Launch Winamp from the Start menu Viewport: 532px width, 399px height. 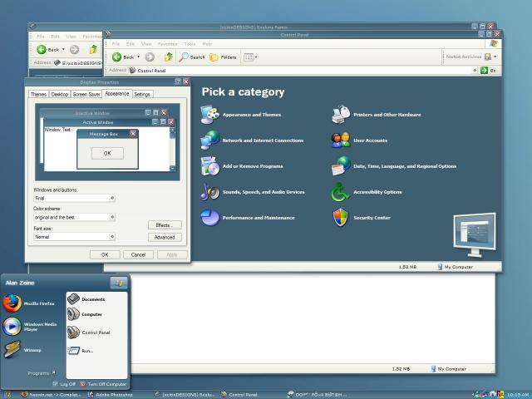(x=12, y=350)
